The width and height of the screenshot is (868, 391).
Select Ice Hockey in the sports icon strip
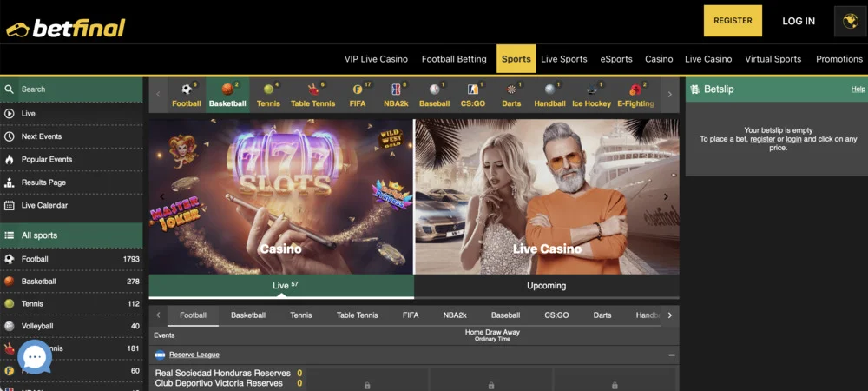592,96
